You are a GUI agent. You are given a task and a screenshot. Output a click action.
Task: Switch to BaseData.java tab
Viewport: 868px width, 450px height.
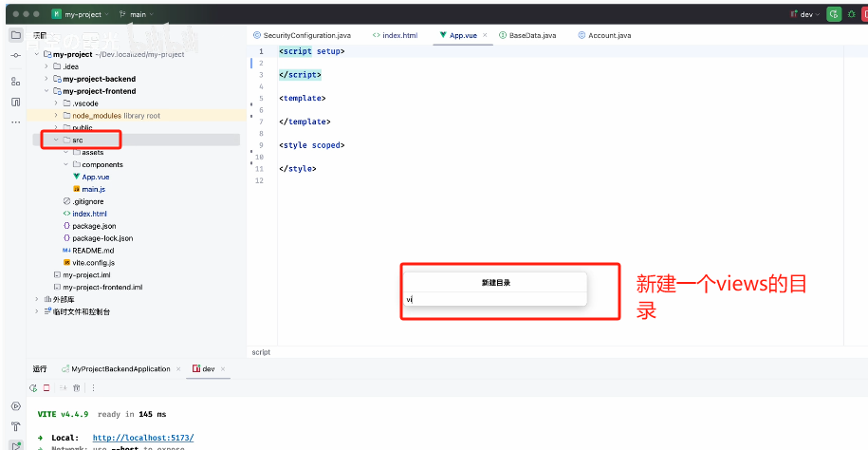pos(527,35)
